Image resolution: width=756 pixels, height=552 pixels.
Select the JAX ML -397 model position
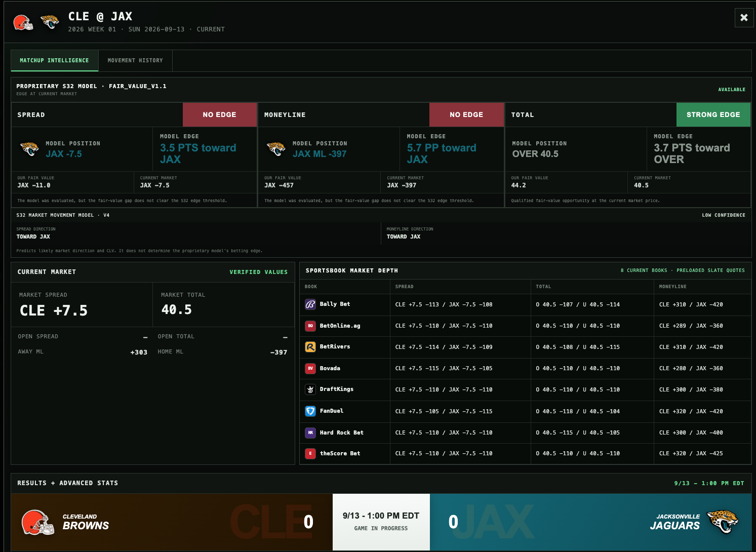point(320,154)
